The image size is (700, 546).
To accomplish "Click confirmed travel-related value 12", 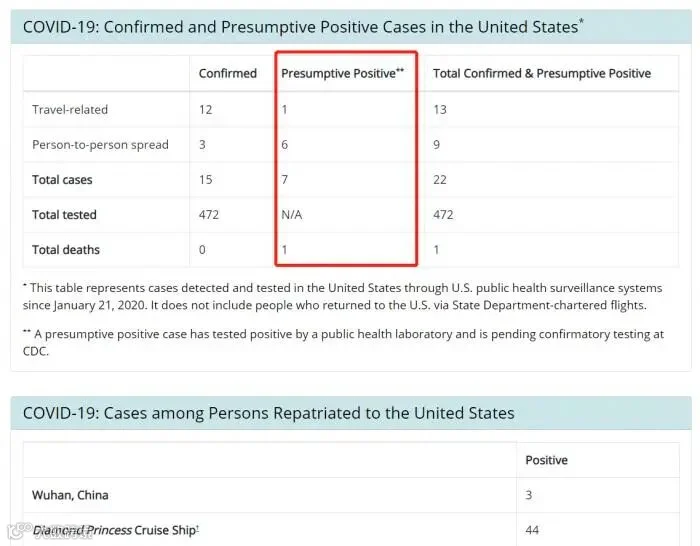I will [x=205, y=109].
